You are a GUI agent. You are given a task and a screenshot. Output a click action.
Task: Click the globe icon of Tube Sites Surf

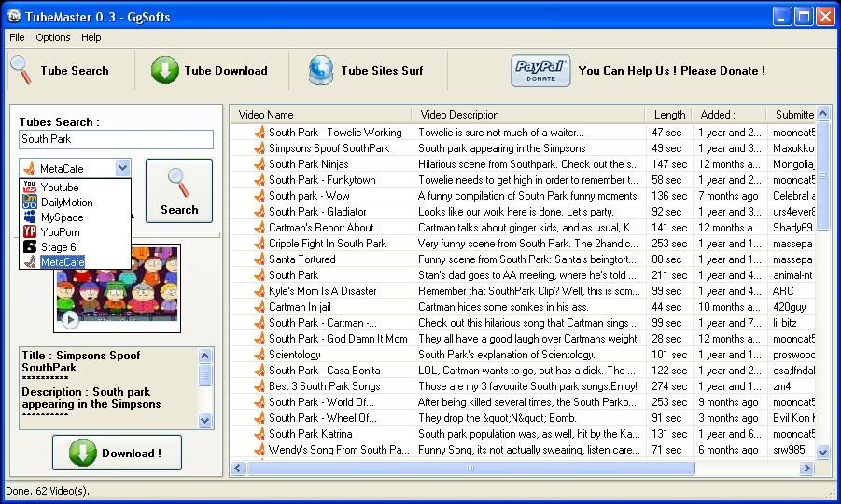[321, 70]
